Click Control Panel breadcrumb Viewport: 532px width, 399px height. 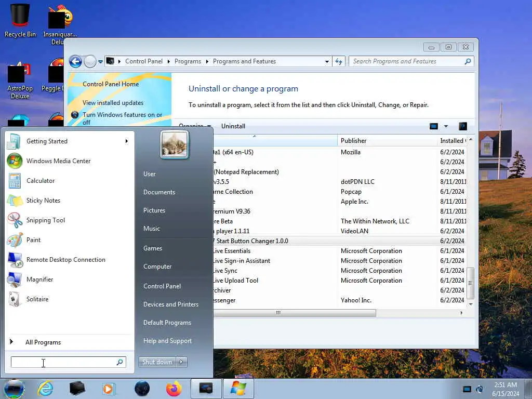[144, 61]
